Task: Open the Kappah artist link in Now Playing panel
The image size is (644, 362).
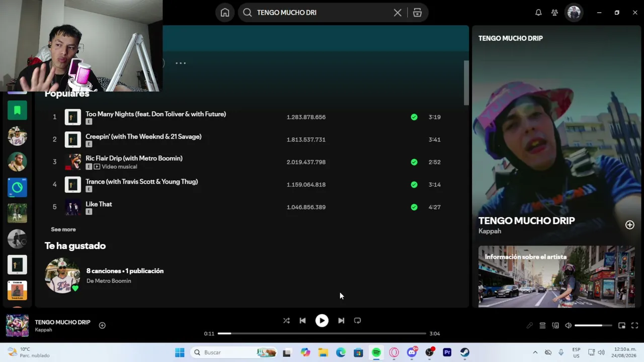Action: point(490,231)
